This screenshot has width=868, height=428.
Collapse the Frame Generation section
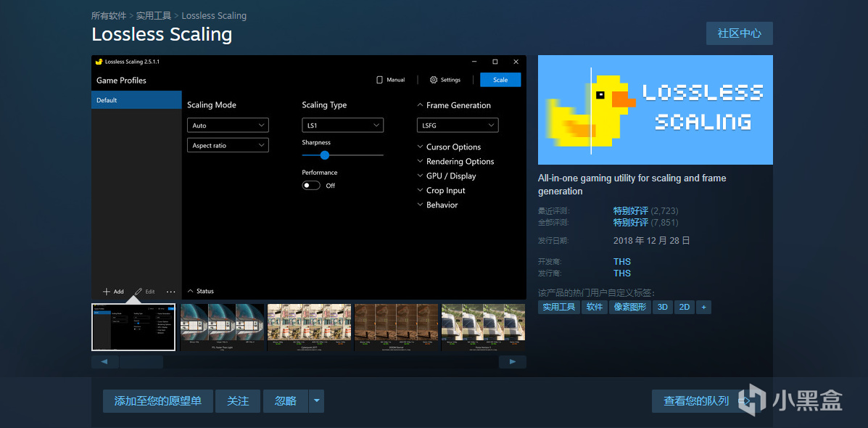coord(454,105)
